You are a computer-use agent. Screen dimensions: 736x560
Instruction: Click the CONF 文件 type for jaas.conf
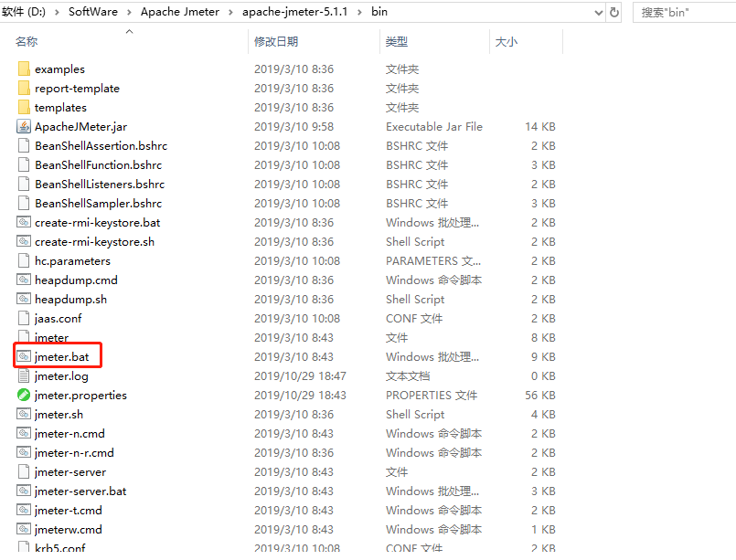414,319
